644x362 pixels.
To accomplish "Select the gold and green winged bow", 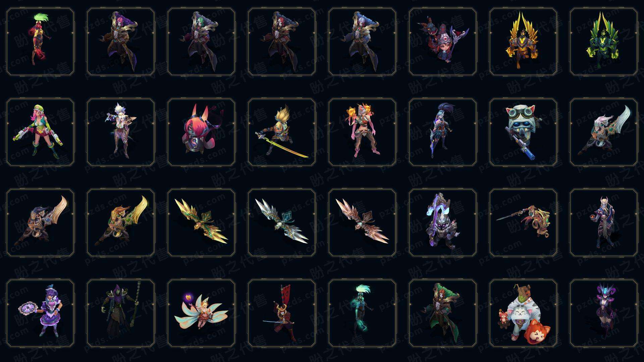I will (201, 223).
